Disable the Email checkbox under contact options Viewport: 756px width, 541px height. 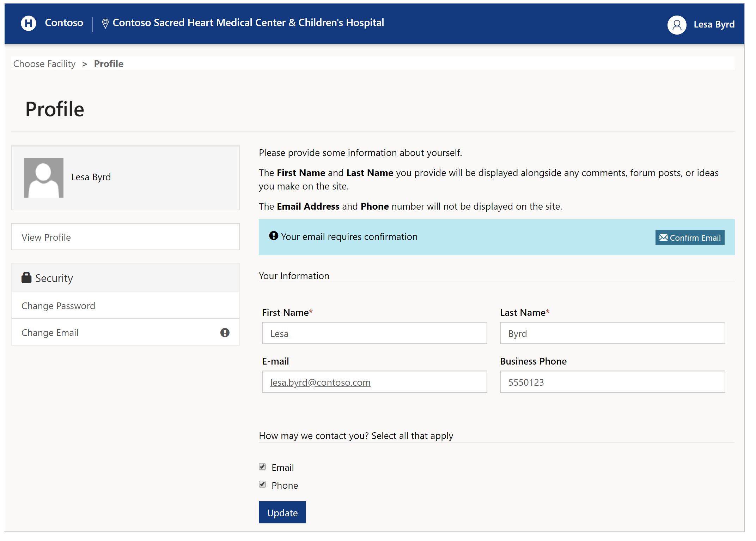pyautogui.click(x=262, y=467)
